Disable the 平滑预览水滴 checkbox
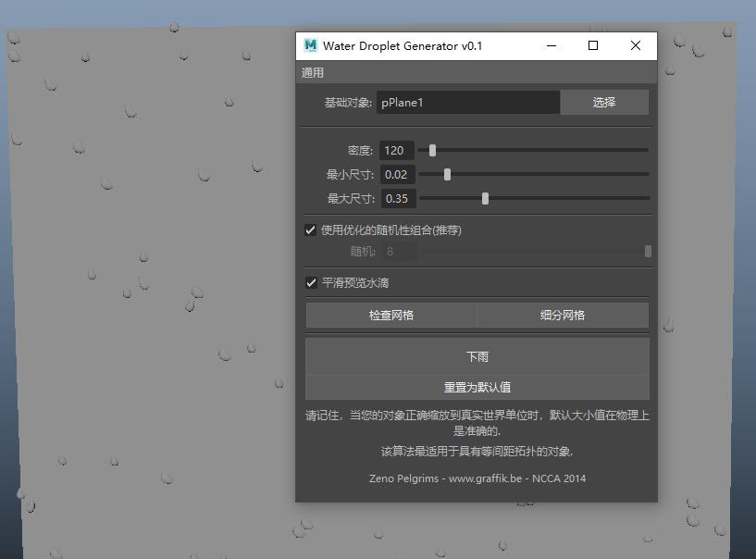This screenshot has width=756, height=559. click(x=311, y=283)
